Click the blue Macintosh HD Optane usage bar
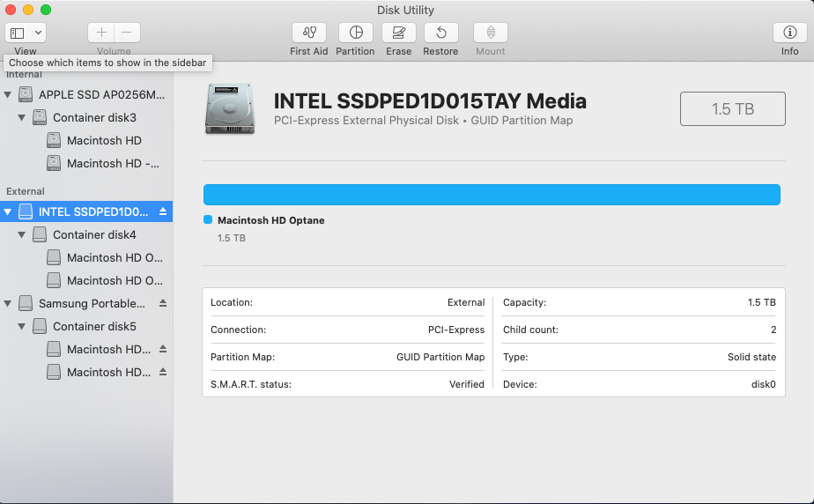The width and height of the screenshot is (814, 504). click(x=492, y=195)
